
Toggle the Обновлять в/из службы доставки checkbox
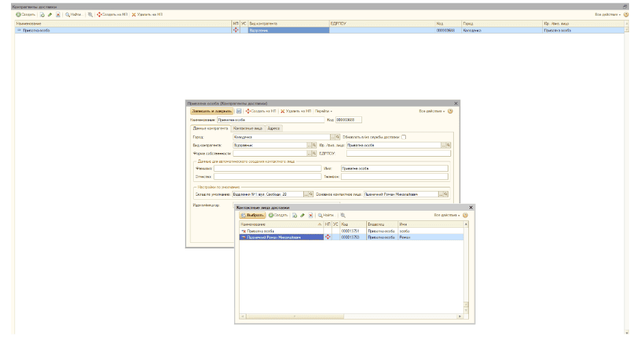pos(404,137)
